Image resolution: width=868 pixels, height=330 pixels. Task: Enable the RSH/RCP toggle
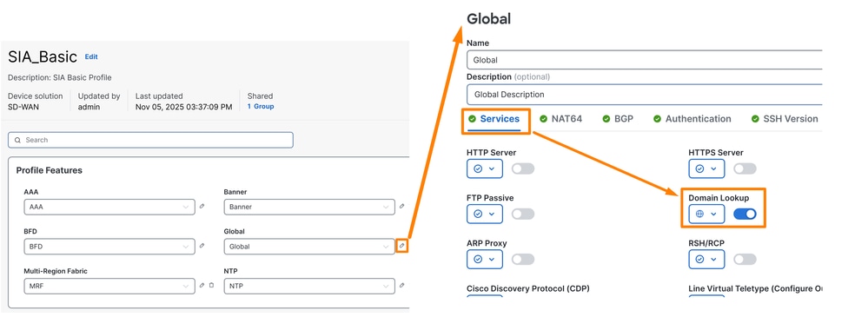pos(745,259)
